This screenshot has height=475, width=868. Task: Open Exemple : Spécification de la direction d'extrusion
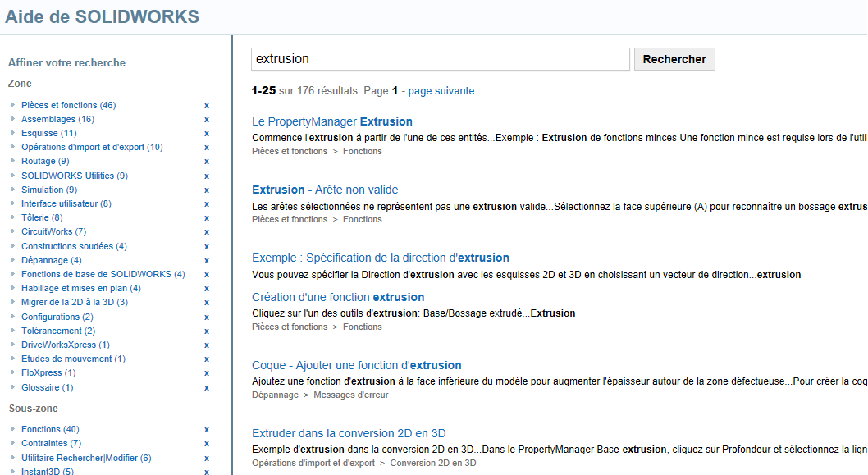click(x=381, y=258)
